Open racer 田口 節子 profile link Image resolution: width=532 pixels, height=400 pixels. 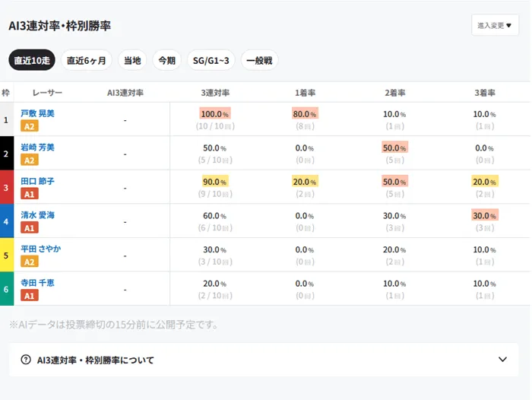point(37,182)
